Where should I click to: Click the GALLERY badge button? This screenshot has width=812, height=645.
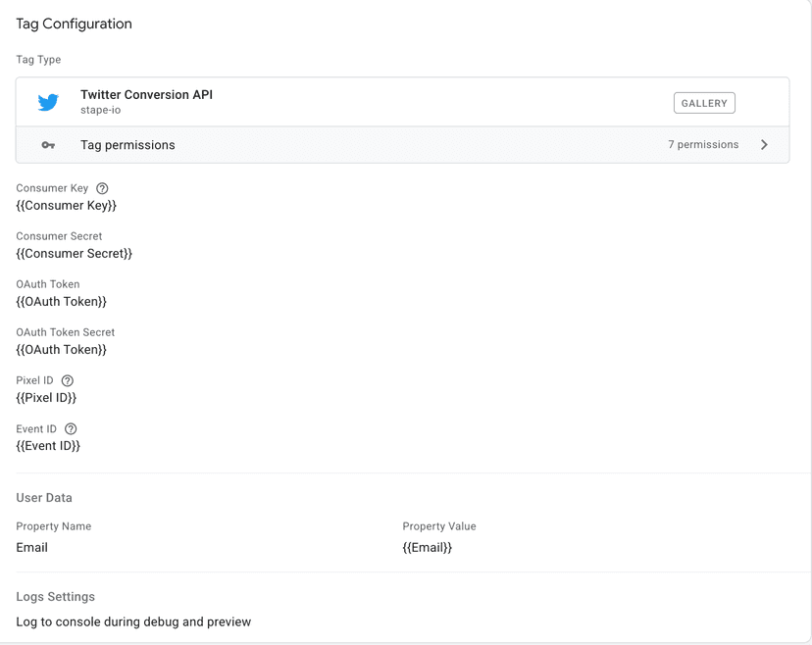[x=704, y=103]
